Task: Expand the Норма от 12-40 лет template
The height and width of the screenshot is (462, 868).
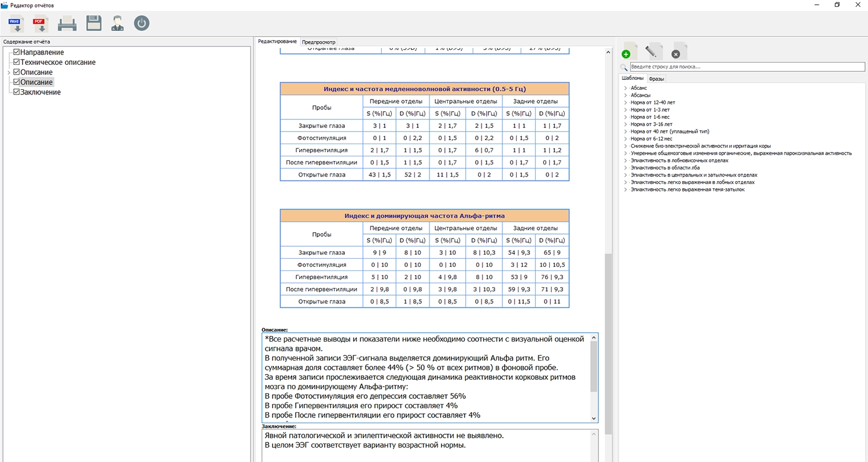Action: [x=626, y=102]
